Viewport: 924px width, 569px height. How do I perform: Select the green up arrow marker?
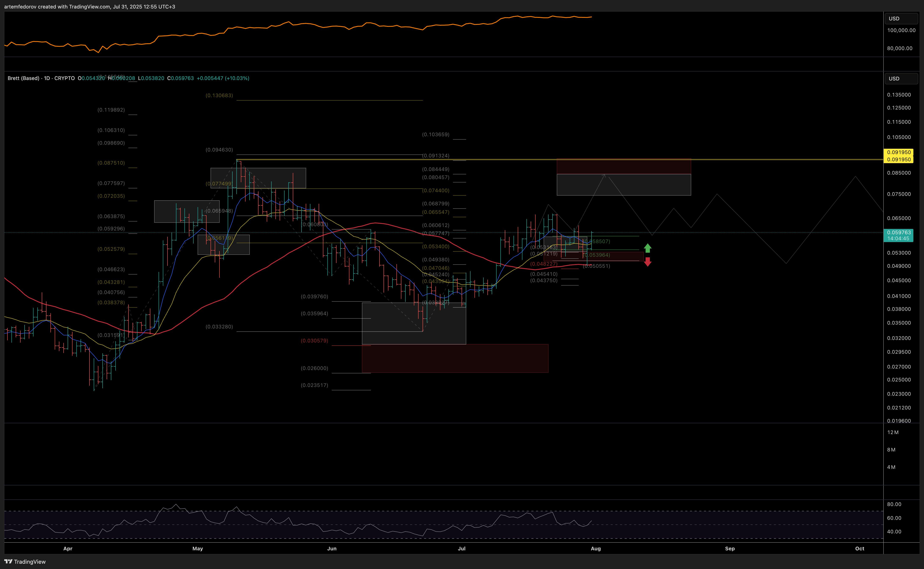coord(648,248)
